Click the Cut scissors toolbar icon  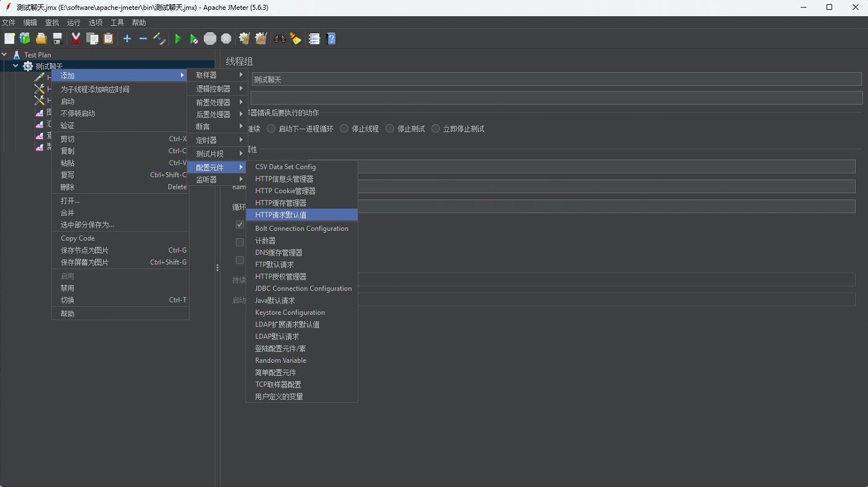coord(75,38)
